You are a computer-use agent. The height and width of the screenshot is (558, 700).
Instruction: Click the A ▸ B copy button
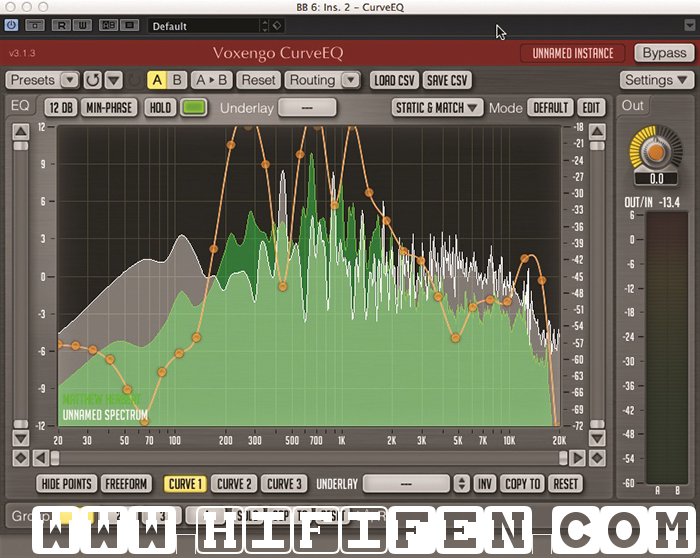[x=212, y=80]
